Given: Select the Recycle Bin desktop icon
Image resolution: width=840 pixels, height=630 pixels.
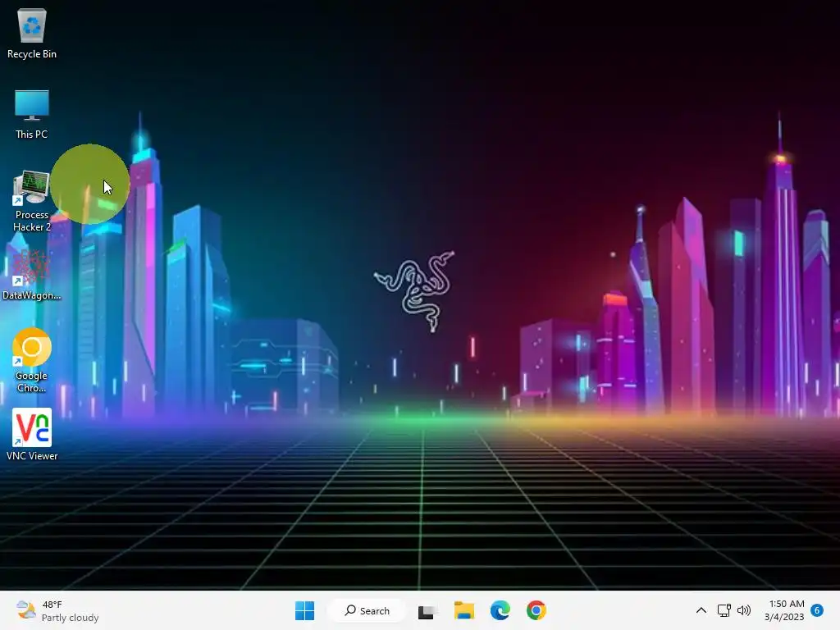Looking at the screenshot, I should click(32, 34).
